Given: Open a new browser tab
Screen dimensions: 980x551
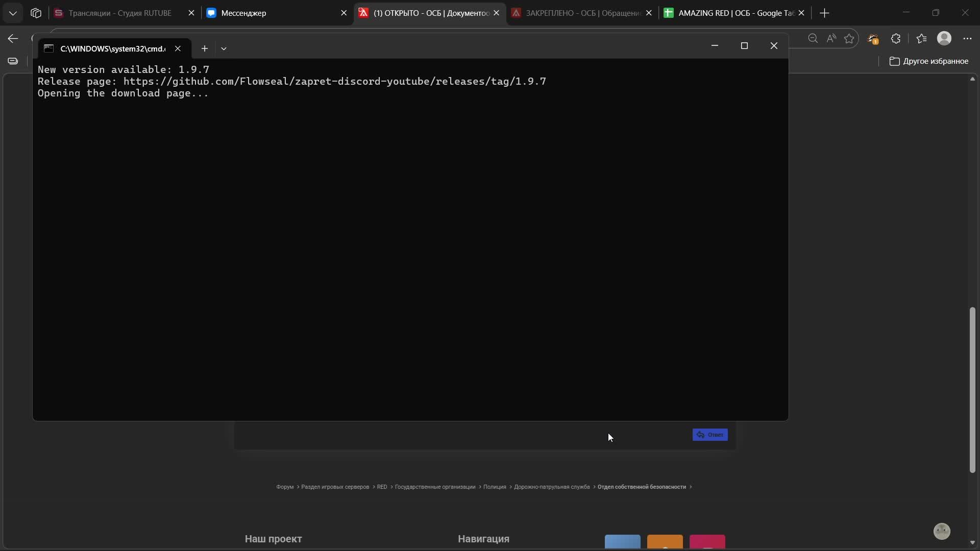Looking at the screenshot, I should pyautogui.click(x=824, y=13).
